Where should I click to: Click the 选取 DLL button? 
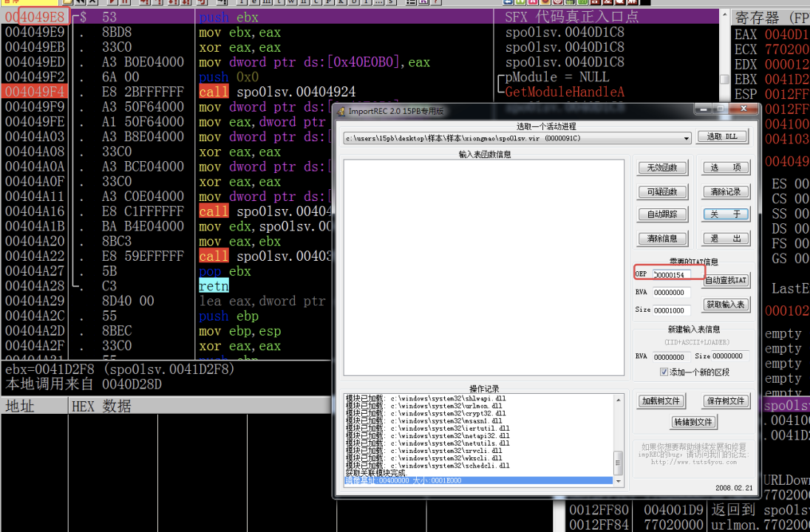click(x=723, y=137)
